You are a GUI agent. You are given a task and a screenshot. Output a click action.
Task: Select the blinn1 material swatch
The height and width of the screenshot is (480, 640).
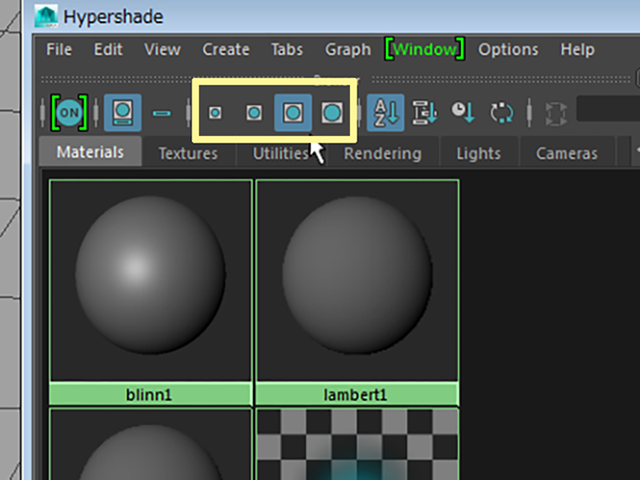point(150,280)
